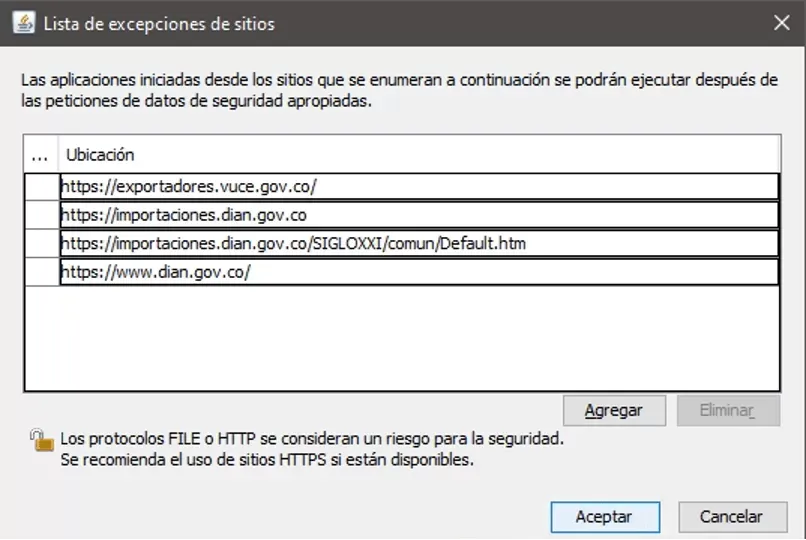Click the 'Se recomienda el uso de sitios HTTPS' text
This screenshot has height=540, width=806.
pos(267,459)
